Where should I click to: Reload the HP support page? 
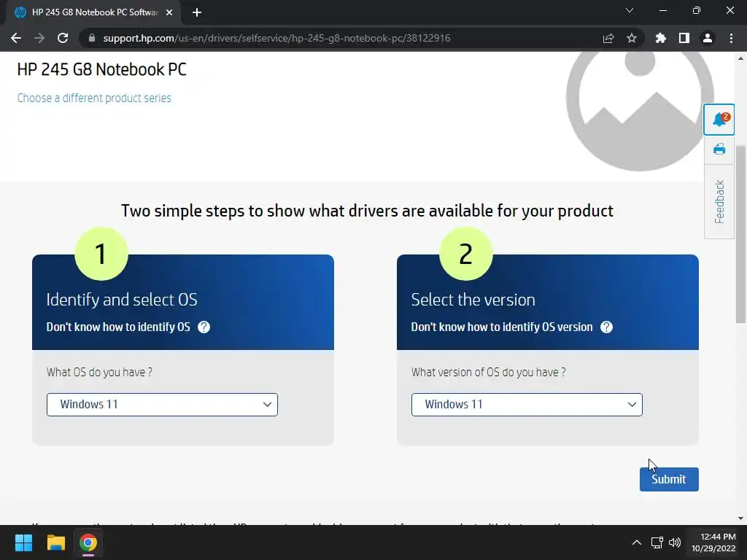[x=63, y=38]
